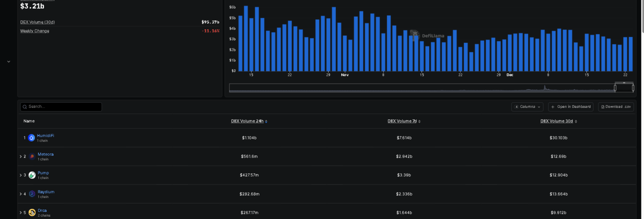Click the Pump protocol logo icon
Image resolution: width=644 pixels, height=219 pixels.
point(32,175)
